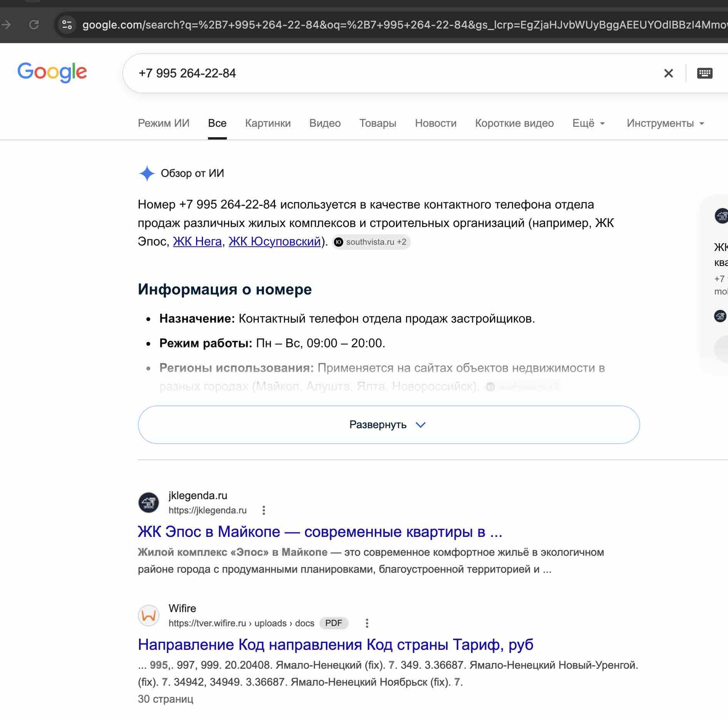728x720 pixels.
Task: Select the Все tab
Action: point(217,123)
